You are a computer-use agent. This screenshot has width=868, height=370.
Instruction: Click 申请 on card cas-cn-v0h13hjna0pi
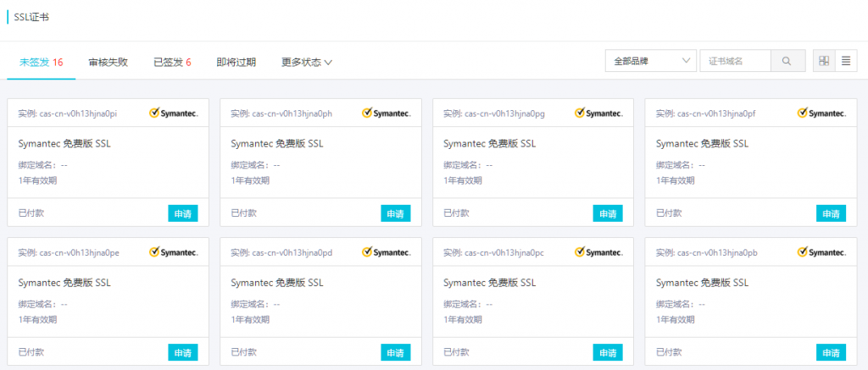point(183,213)
